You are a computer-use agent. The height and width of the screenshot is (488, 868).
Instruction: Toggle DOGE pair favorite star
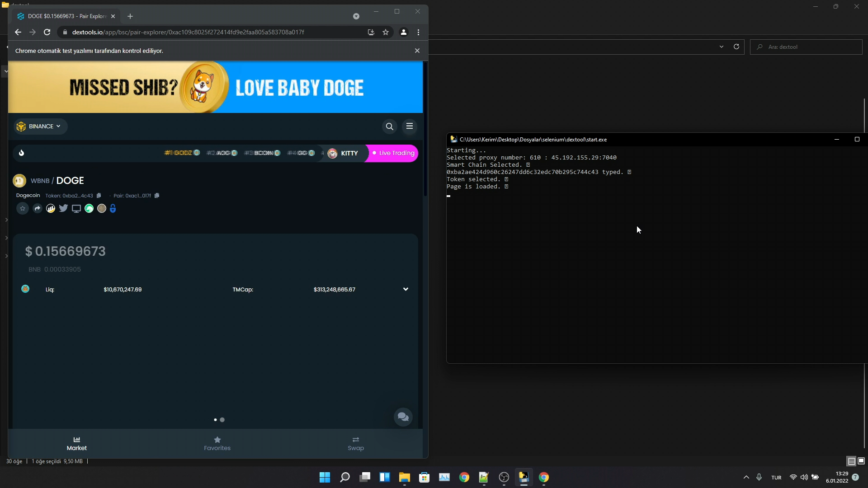pyautogui.click(x=22, y=208)
